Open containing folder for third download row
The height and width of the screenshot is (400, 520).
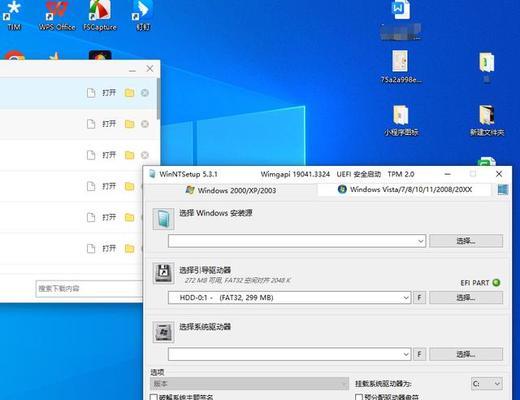[130, 155]
